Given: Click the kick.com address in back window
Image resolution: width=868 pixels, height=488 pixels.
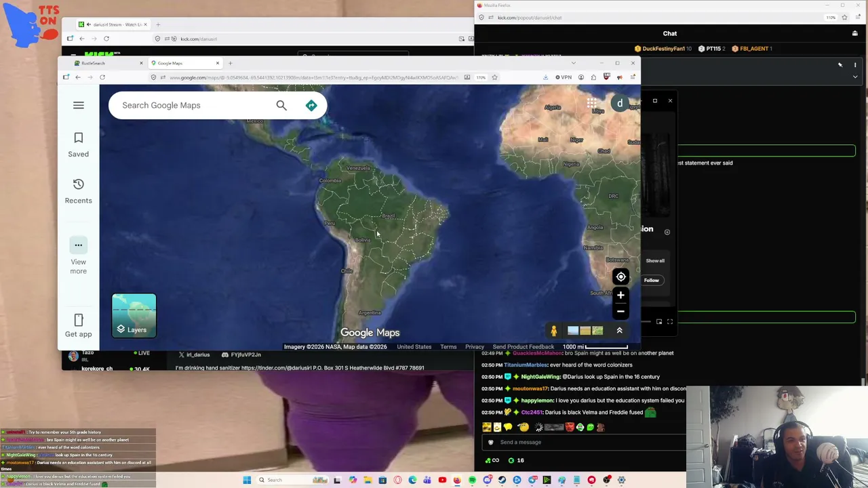Looking at the screenshot, I should [199, 39].
